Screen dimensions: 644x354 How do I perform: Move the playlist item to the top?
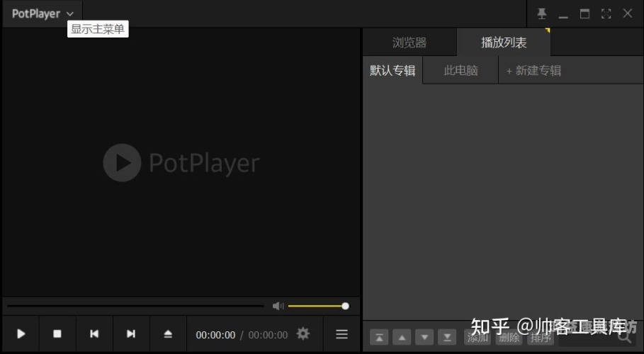click(x=379, y=338)
